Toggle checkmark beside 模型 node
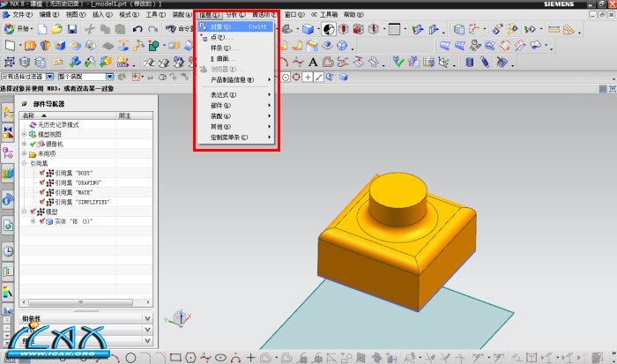 coord(33,212)
